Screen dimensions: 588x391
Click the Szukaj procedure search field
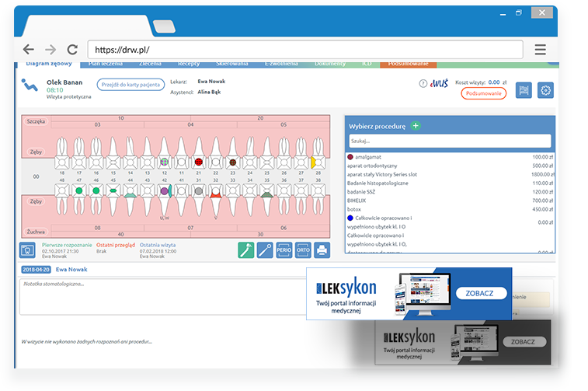[450, 141]
